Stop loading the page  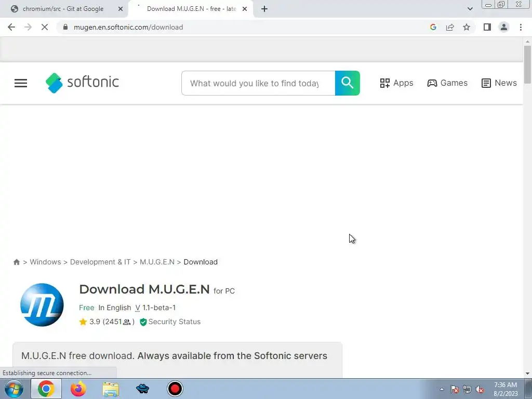(45, 27)
